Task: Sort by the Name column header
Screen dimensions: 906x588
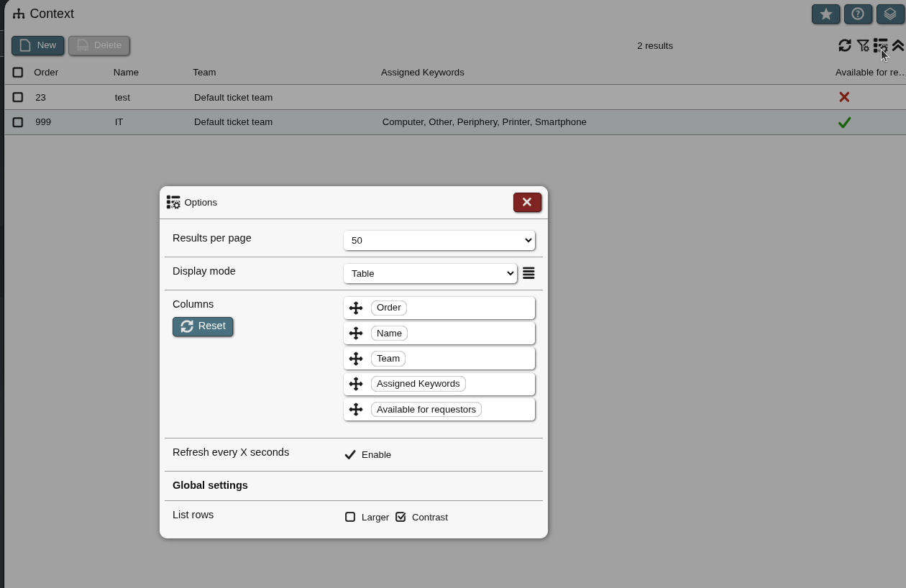Action: (x=126, y=73)
